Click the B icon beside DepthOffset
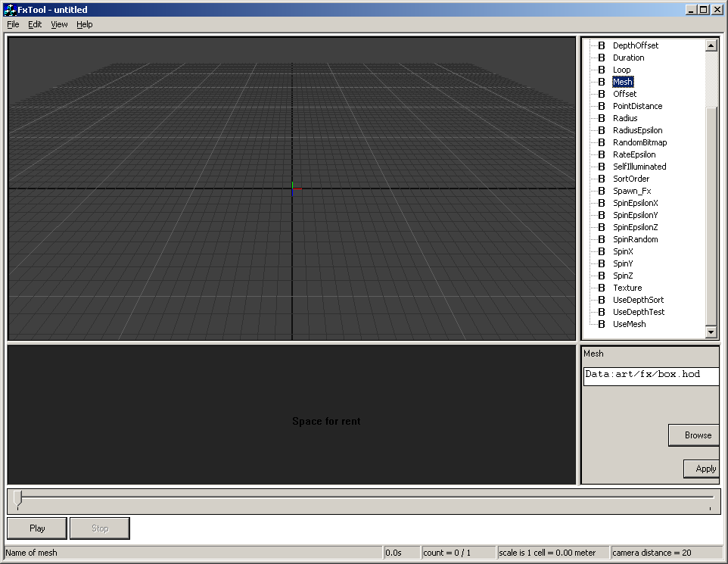Screen dimensions: 728x564 pyautogui.click(x=602, y=45)
